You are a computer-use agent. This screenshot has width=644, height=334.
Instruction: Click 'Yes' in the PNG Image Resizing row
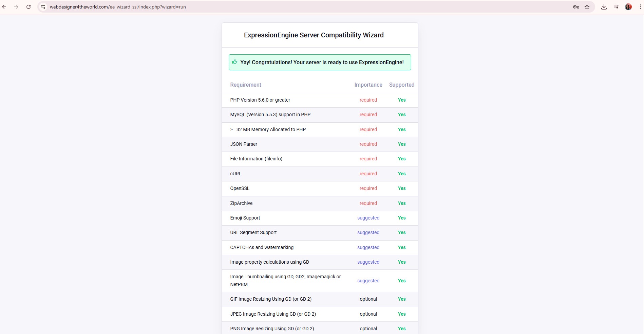click(402, 329)
